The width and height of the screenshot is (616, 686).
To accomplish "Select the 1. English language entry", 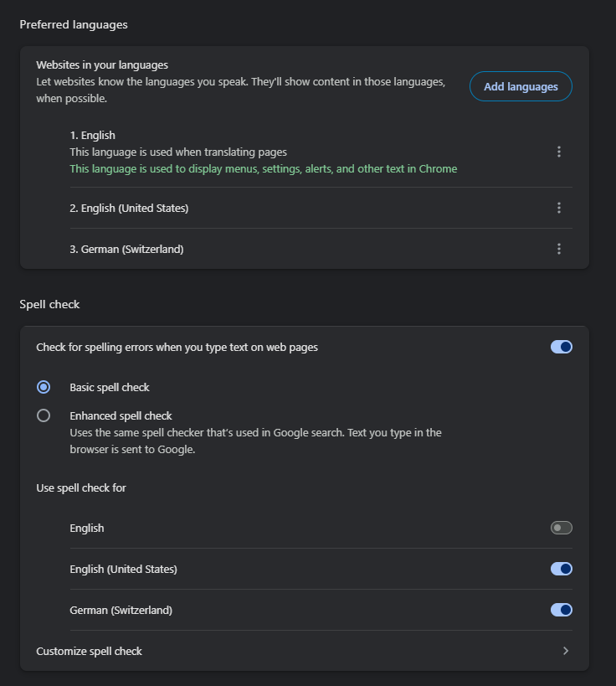I will click(x=92, y=135).
